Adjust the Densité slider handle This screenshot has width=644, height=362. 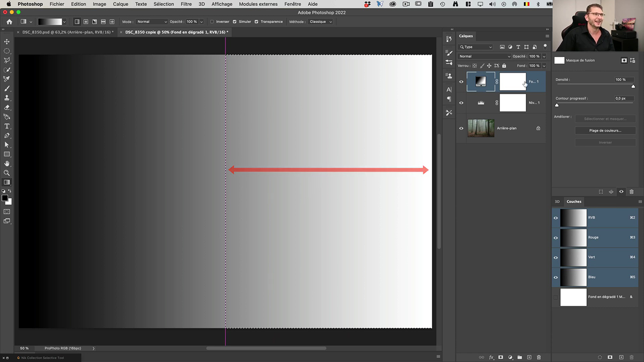(x=633, y=86)
